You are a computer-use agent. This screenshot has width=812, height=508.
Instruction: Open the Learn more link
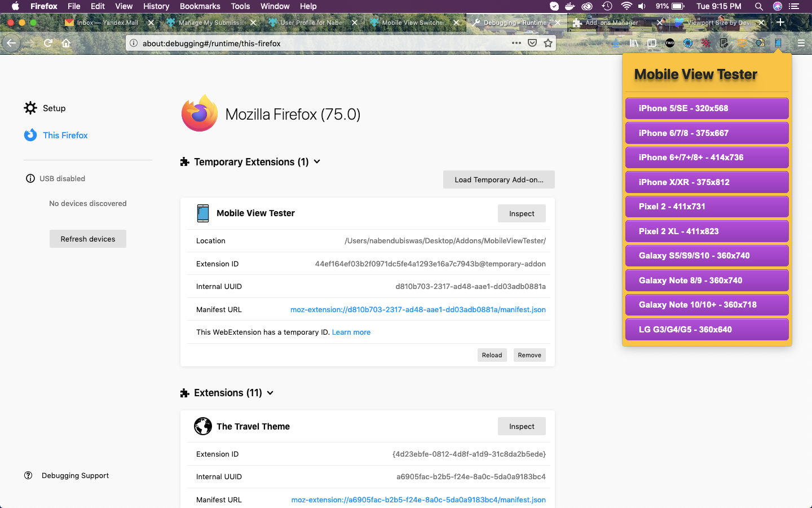pos(351,332)
